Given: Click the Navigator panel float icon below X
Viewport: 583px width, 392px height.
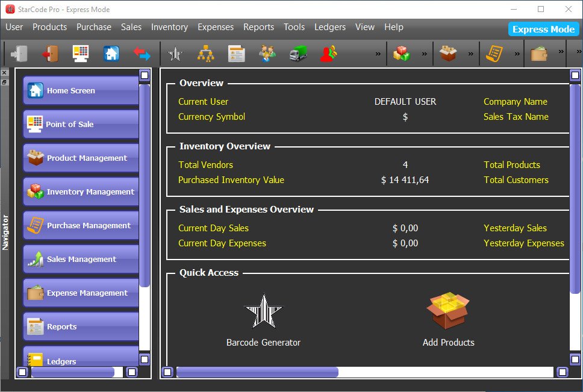Looking at the screenshot, I should coord(4,82).
